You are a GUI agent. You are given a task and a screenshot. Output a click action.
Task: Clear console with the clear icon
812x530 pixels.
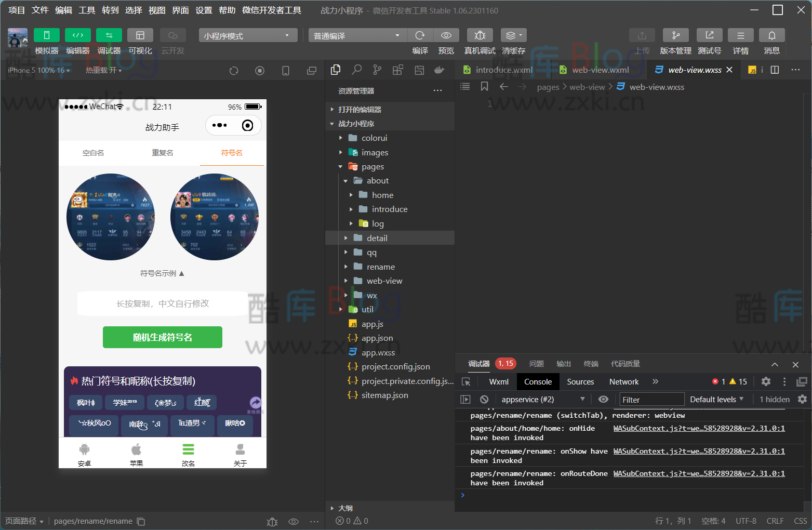(484, 399)
